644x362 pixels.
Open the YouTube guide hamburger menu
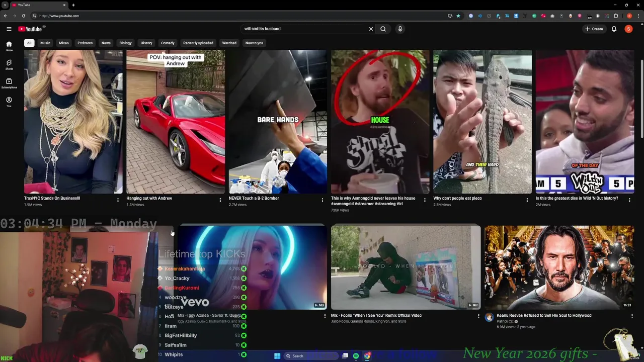click(9, 29)
